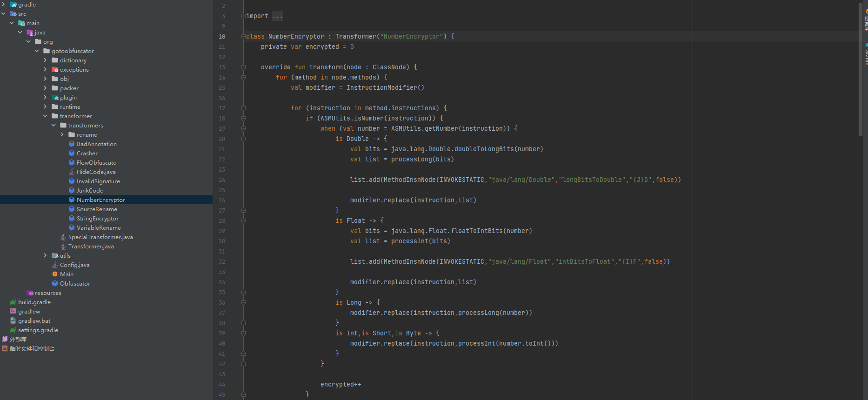This screenshot has width=868, height=400.
Task: Click the Main class run icon
Action: [55, 274]
